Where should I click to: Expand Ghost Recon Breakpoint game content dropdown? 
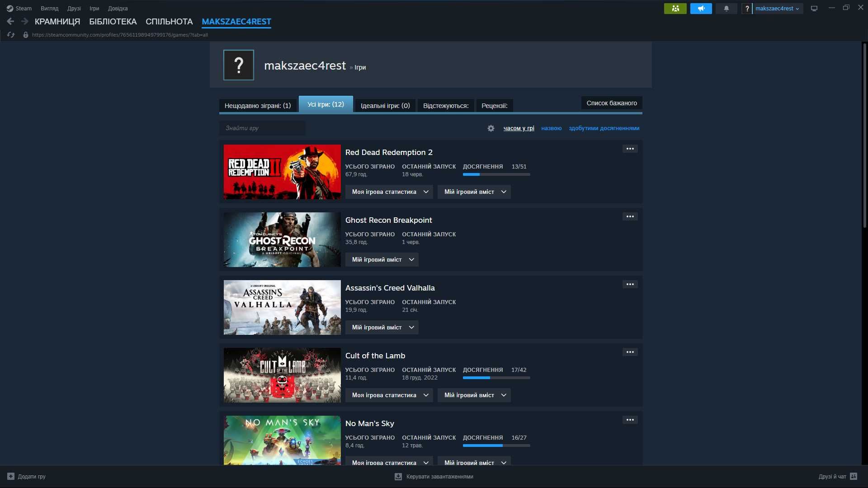click(382, 259)
